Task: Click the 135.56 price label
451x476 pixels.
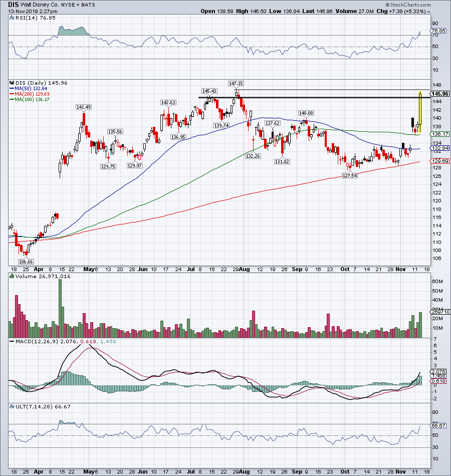Action: [x=115, y=131]
